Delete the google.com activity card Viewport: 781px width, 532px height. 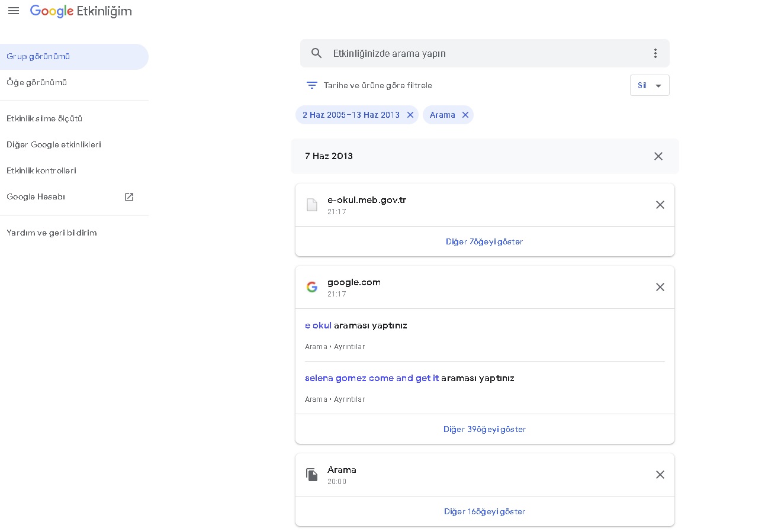tap(660, 287)
